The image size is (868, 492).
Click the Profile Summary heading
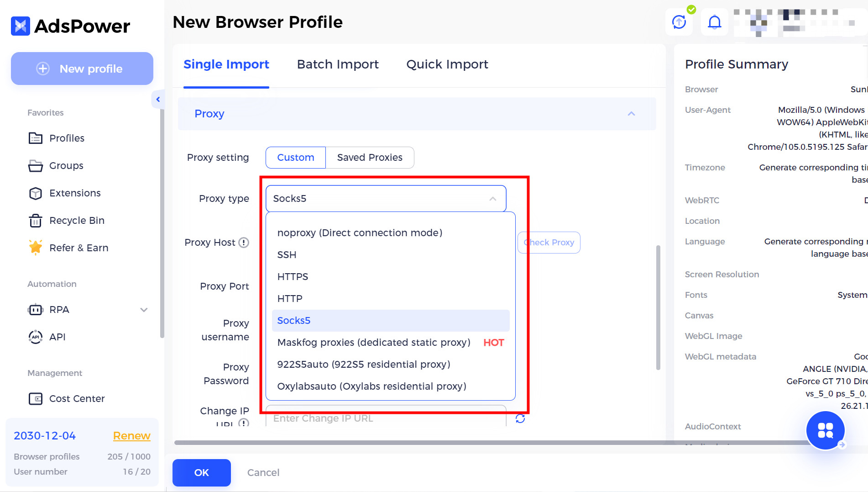(x=737, y=64)
